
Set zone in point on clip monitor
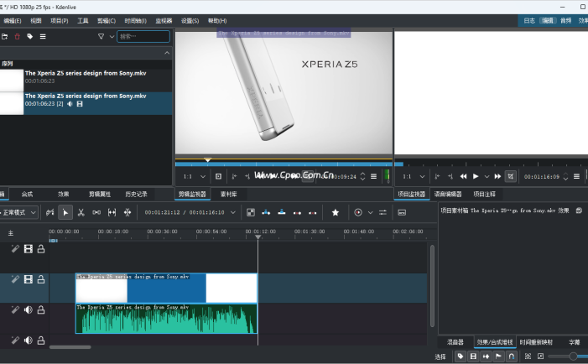(x=234, y=176)
